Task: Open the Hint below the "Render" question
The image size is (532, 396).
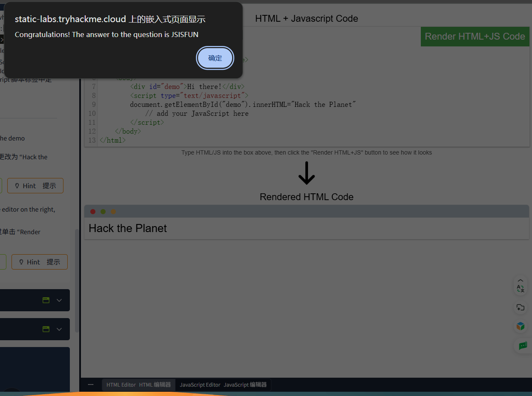Action: pyautogui.click(x=40, y=262)
